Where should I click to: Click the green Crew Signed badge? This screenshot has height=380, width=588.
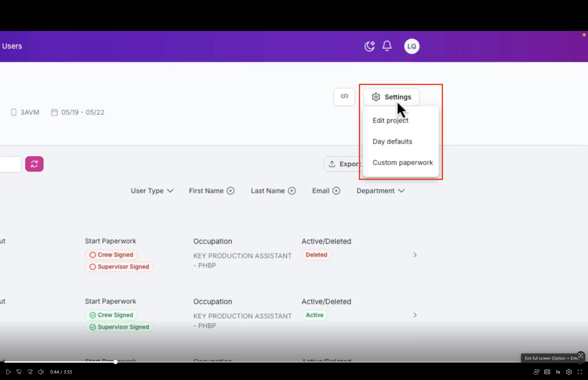[x=111, y=315]
